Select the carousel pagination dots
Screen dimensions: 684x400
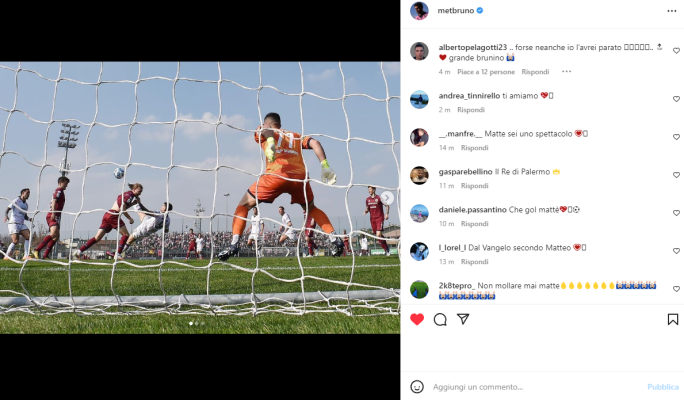pos(197,323)
